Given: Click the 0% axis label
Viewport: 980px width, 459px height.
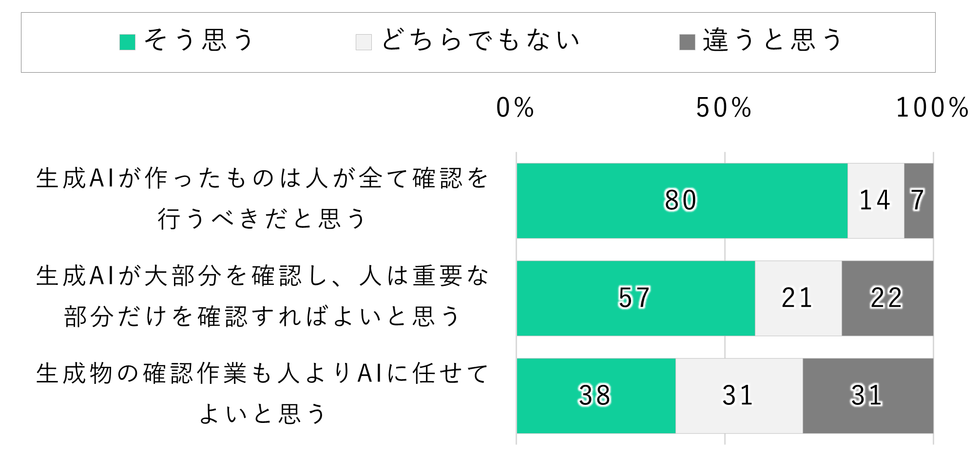Looking at the screenshot, I should 515,108.
